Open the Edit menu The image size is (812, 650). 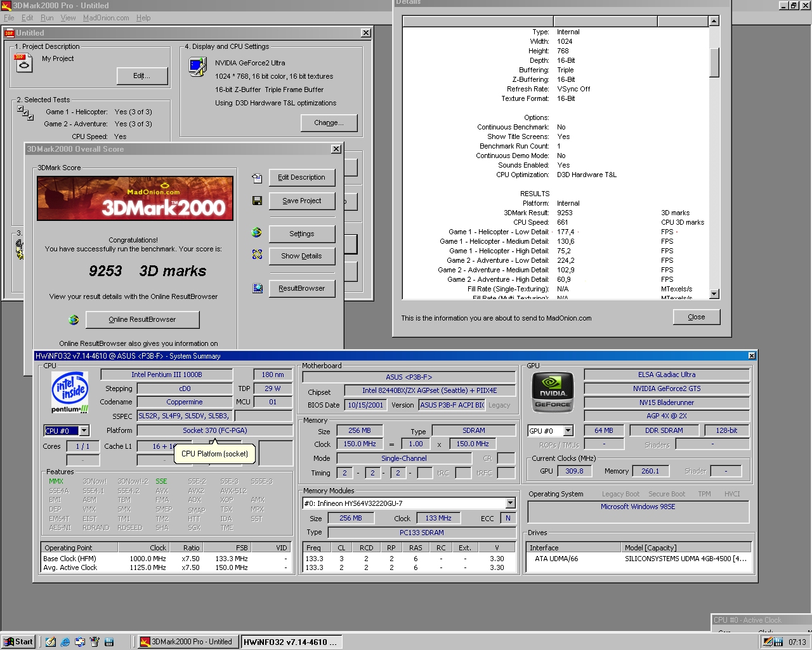tap(27, 18)
